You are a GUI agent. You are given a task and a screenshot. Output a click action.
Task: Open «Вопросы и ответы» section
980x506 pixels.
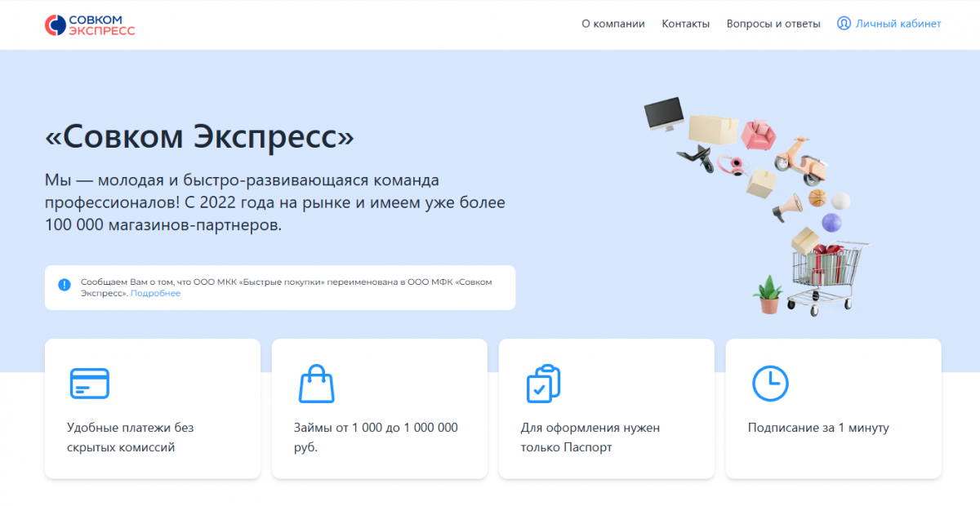tap(773, 24)
